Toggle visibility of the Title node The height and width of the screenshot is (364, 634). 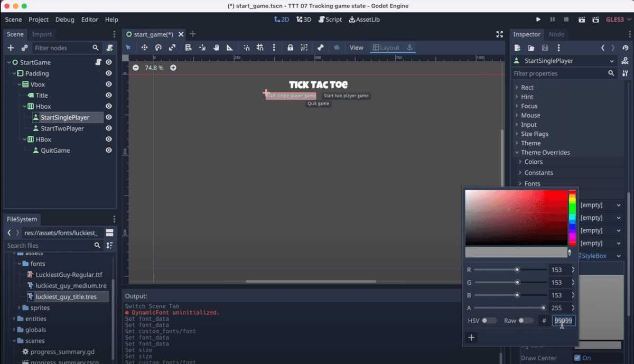pos(108,95)
